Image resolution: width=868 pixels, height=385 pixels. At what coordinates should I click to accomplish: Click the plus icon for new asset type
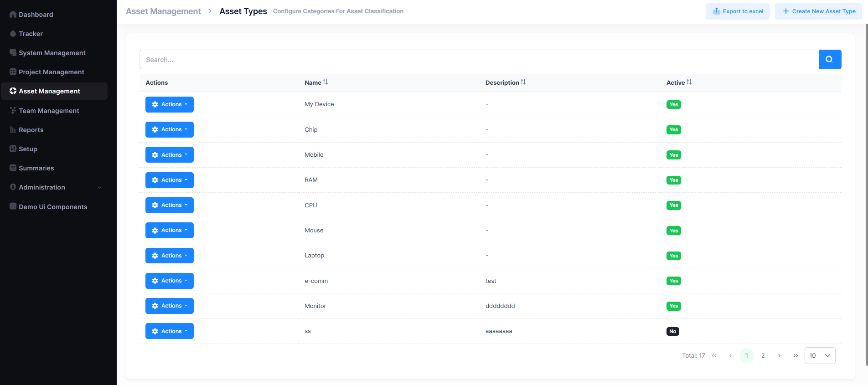pos(786,11)
